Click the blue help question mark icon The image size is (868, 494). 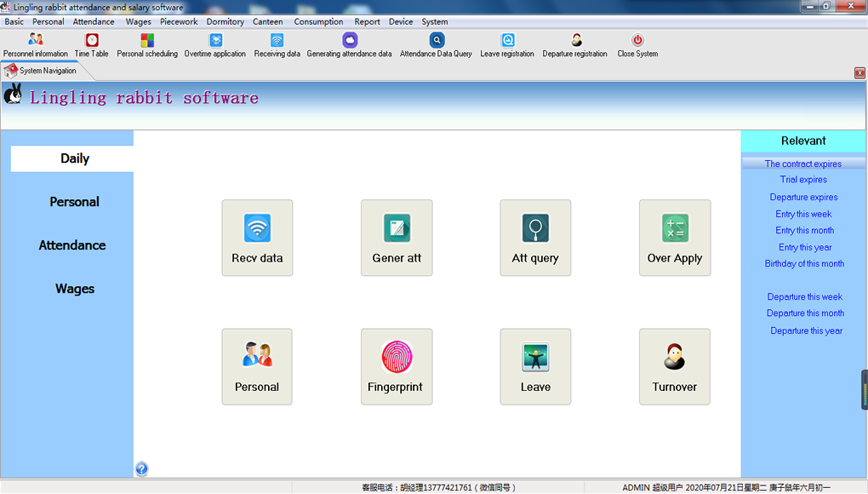[141, 468]
